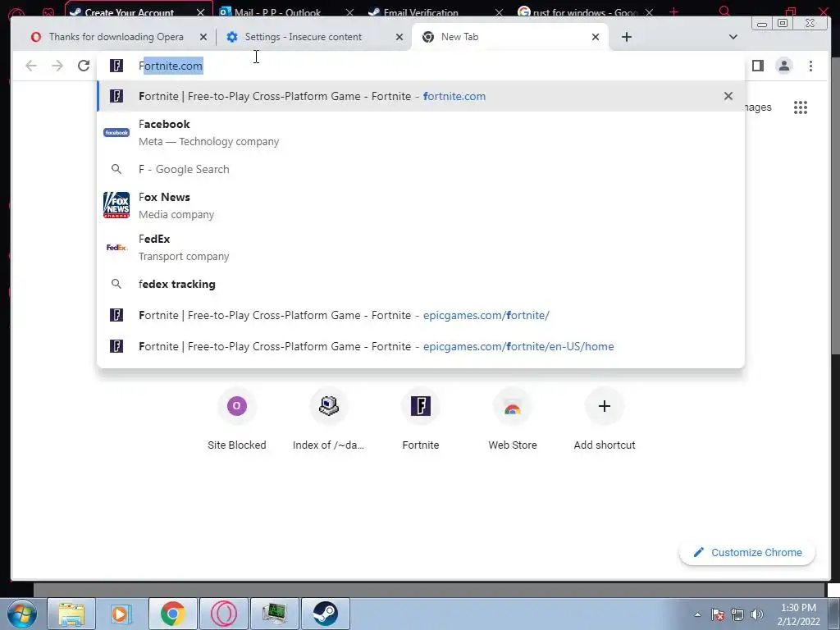
Task: Click Chrome's forward navigation arrow
Action: coord(57,66)
